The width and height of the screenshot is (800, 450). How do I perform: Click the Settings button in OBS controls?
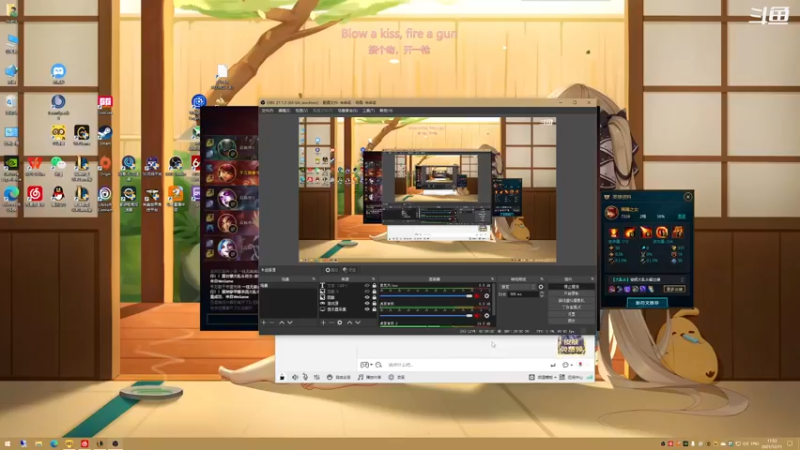pyautogui.click(x=571, y=314)
